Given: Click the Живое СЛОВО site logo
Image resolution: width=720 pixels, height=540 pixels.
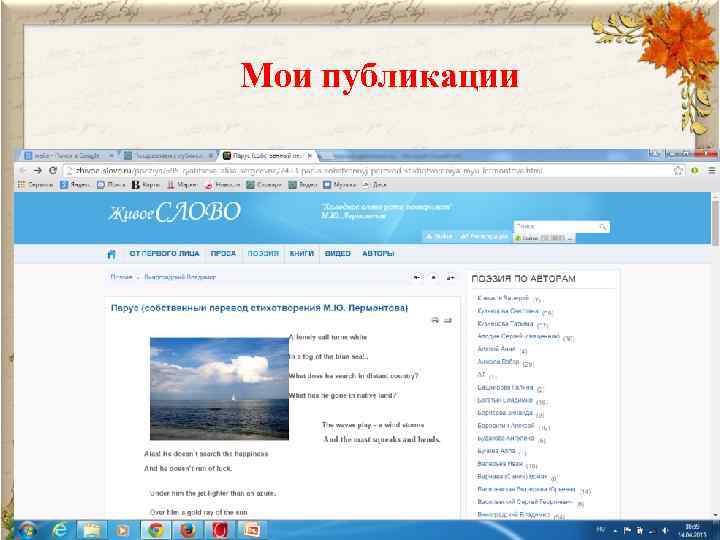Looking at the screenshot, I should 174,213.
